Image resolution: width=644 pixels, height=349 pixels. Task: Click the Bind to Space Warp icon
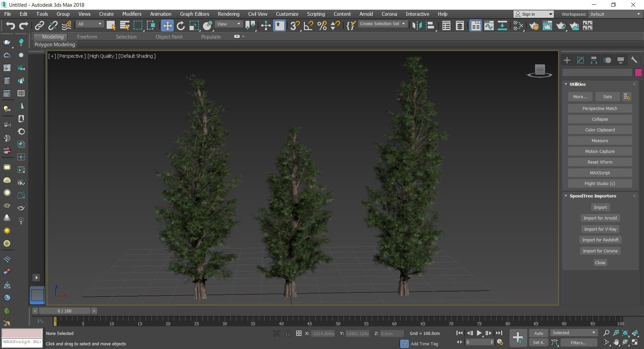click(x=66, y=25)
